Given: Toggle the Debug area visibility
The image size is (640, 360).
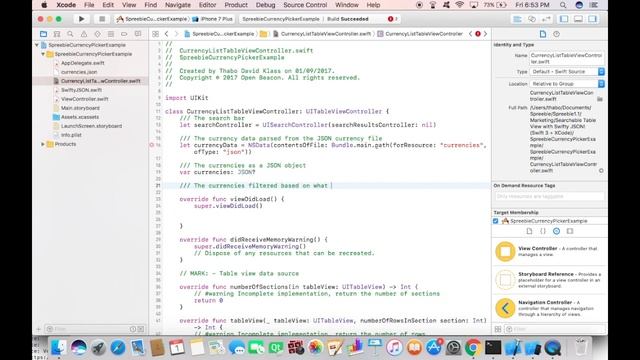Looking at the screenshot, I should [578, 19].
